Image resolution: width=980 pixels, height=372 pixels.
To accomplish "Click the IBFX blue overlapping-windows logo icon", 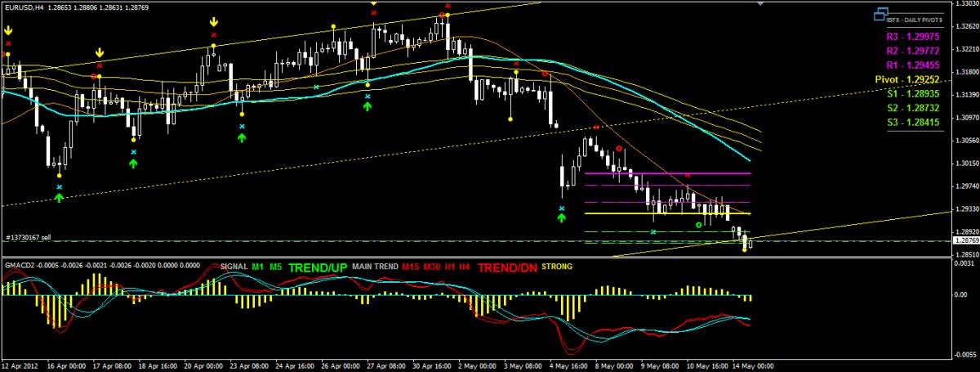I will [x=880, y=14].
